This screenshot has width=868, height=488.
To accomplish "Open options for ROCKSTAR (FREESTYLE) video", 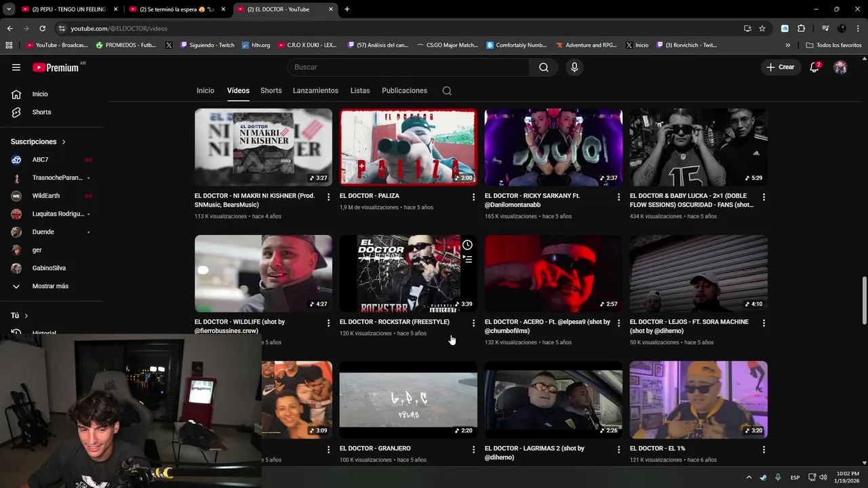I will coord(473,323).
